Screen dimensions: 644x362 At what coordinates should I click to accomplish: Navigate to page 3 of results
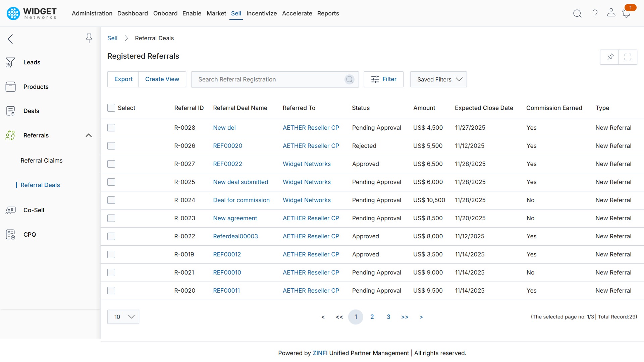pyautogui.click(x=388, y=317)
